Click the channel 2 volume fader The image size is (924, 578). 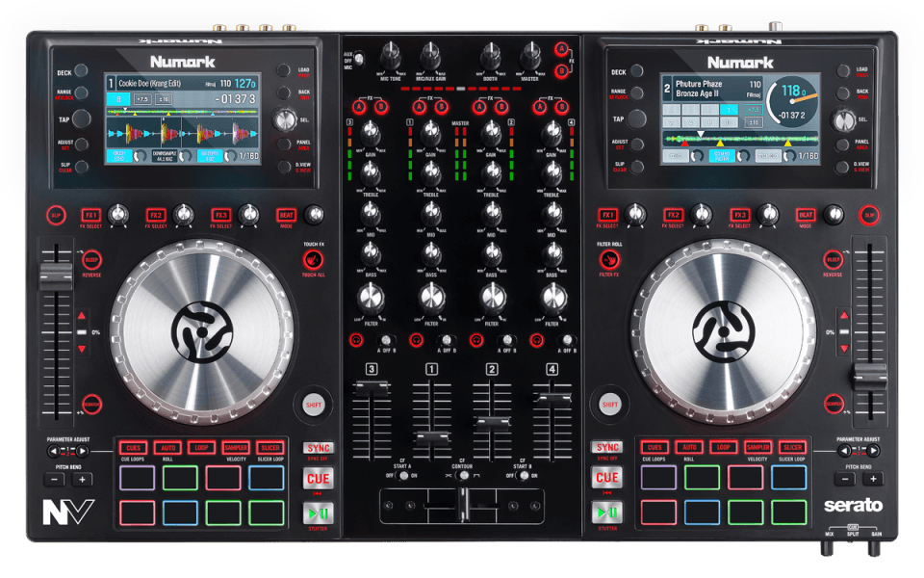tap(492, 424)
